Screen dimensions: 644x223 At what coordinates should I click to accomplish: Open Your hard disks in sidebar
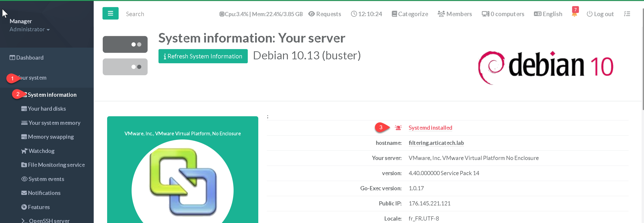tap(47, 109)
